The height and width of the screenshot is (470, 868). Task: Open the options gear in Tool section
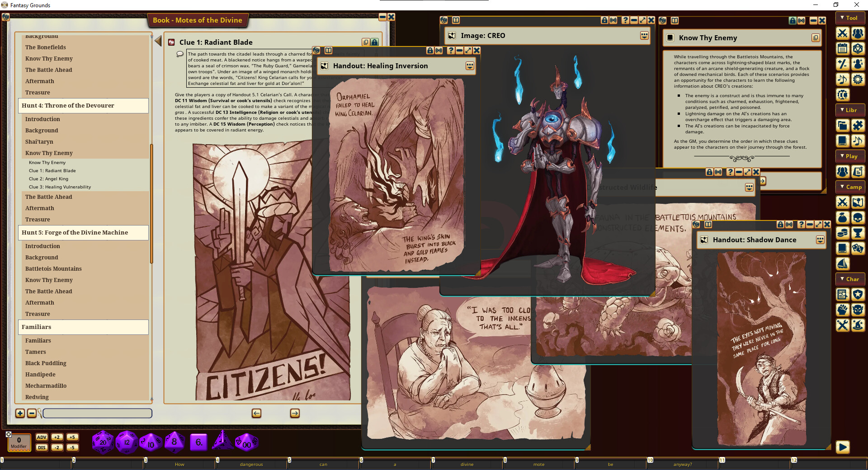point(858,80)
